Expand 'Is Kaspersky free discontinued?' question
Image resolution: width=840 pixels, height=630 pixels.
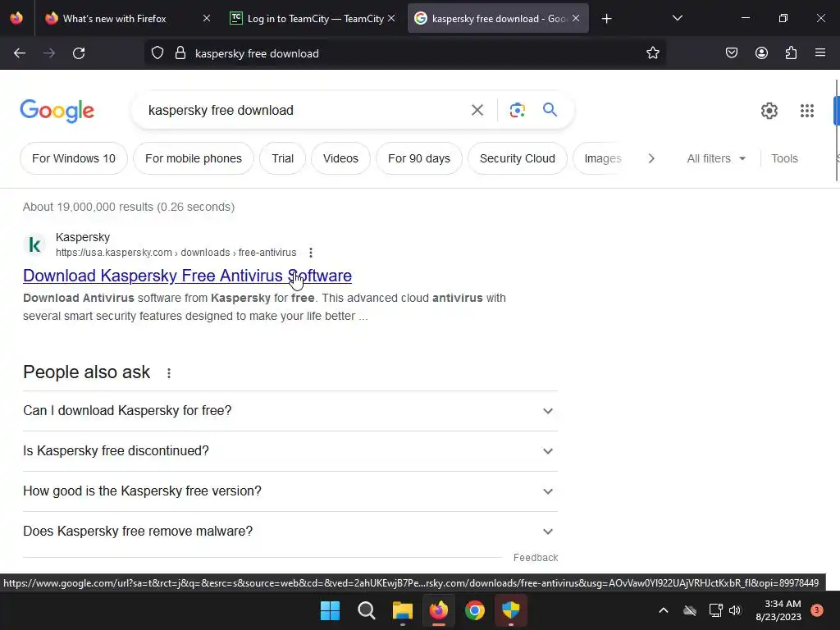290,451
